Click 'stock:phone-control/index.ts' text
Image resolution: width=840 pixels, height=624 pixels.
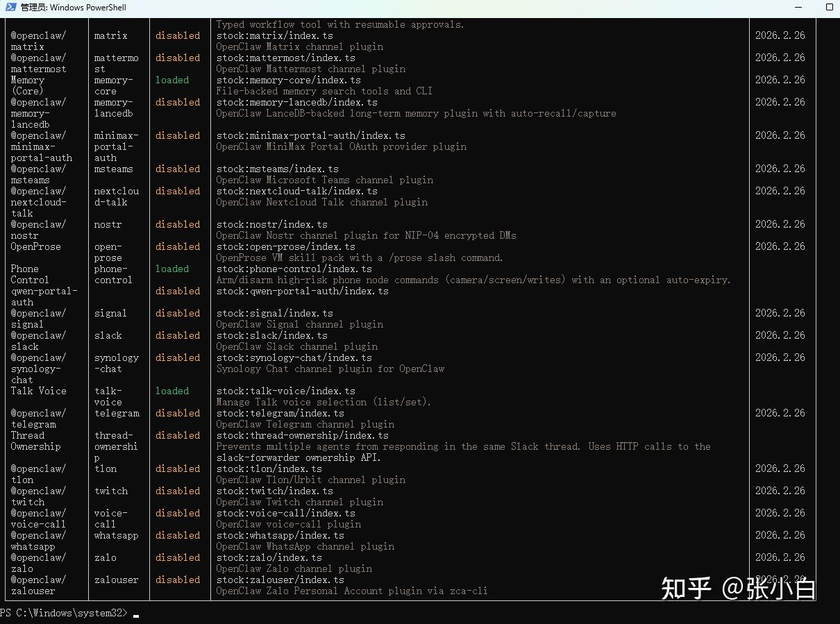(x=294, y=269)
